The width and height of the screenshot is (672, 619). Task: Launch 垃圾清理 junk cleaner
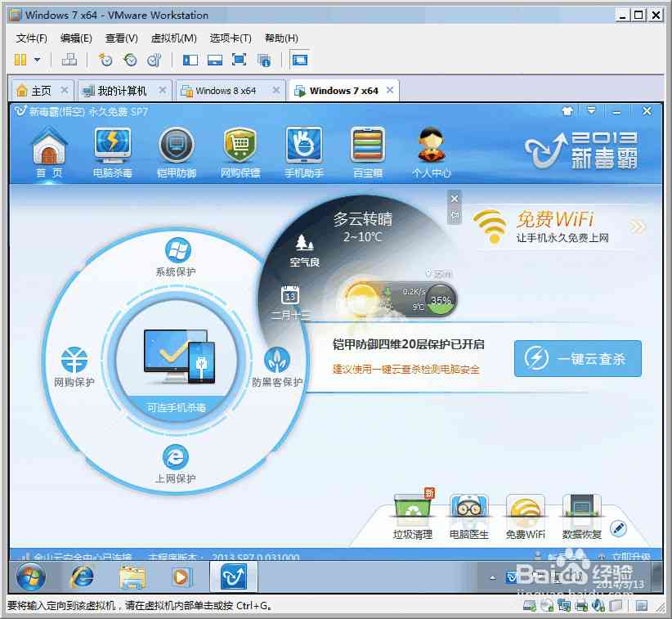(413, 515)
